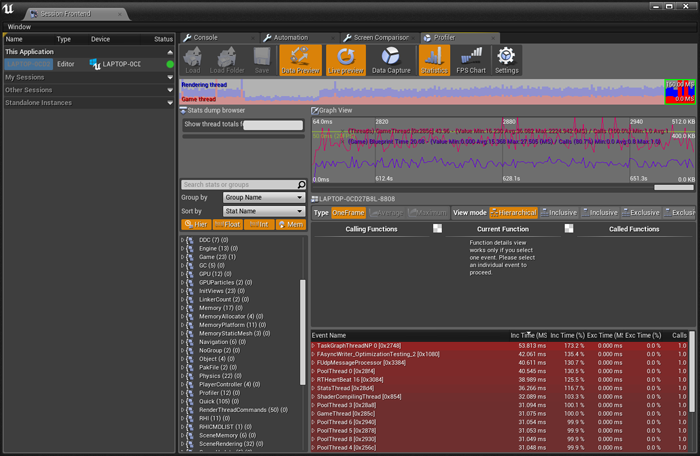The image size is (700, 456).
Task: Enable Hierarchical view mode
Action: (509, 213)
